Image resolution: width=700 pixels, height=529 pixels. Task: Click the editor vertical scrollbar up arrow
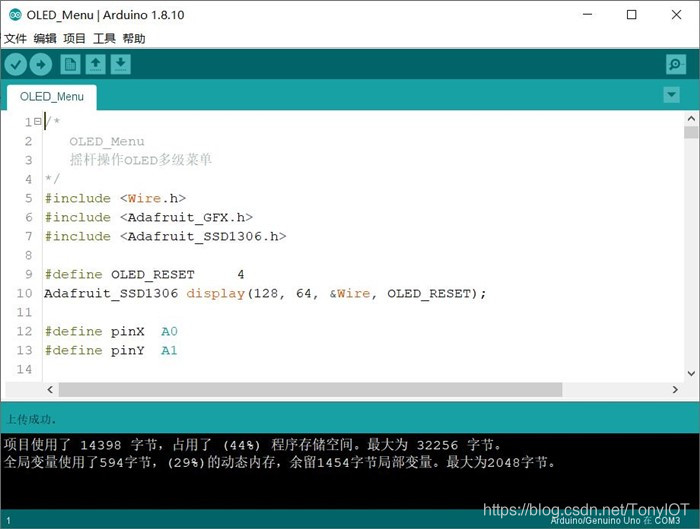pyautogui.click(x=691, y=119)
